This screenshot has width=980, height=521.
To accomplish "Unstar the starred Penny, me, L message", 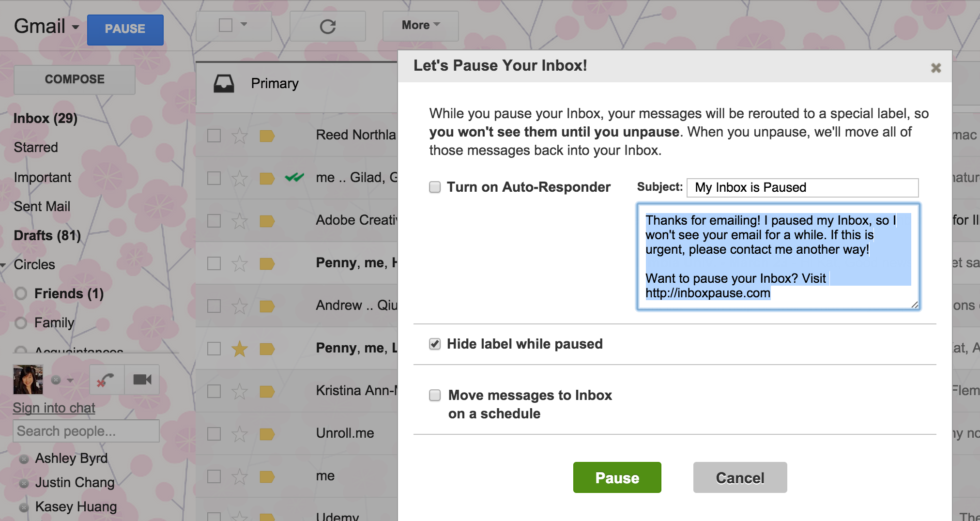I will click(x=240, y=349).
